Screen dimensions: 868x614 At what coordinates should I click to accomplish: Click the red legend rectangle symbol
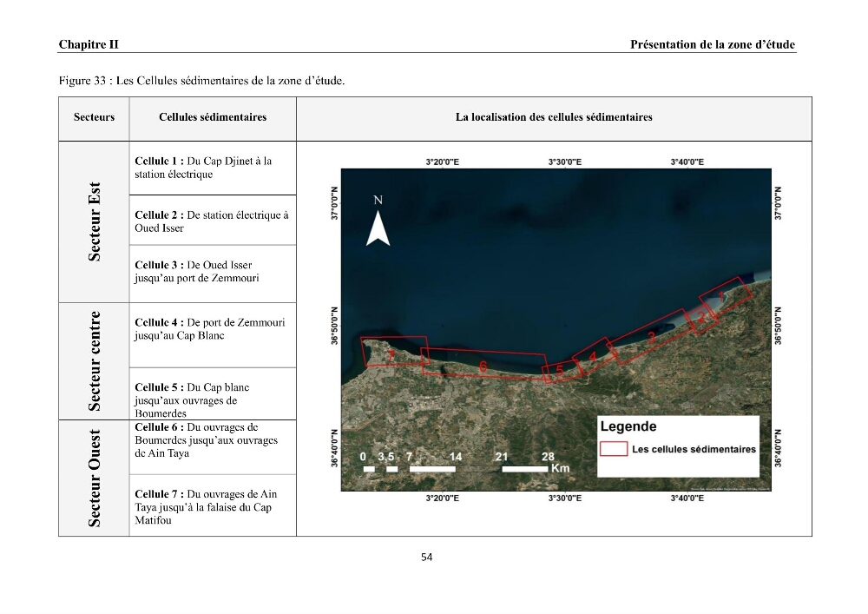coord(614,448)
